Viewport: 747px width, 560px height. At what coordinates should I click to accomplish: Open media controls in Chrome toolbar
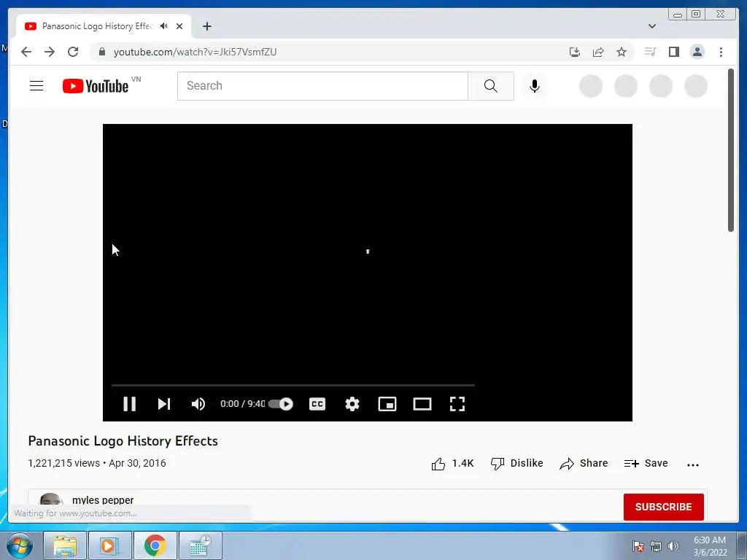pyautogui.click(x=650, y=52)
